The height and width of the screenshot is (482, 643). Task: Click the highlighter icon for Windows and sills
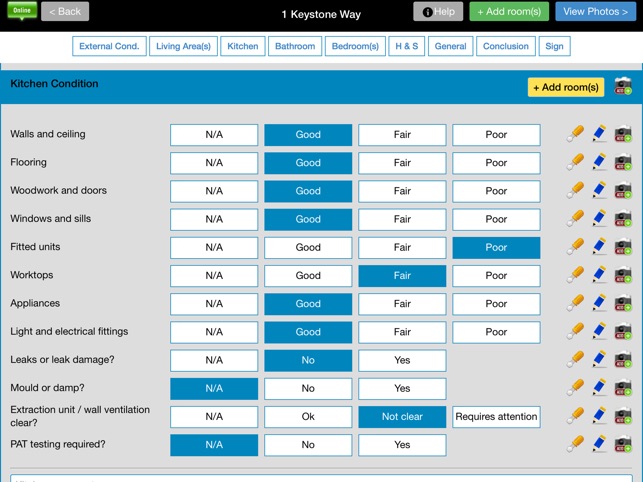tap(575, 219)
